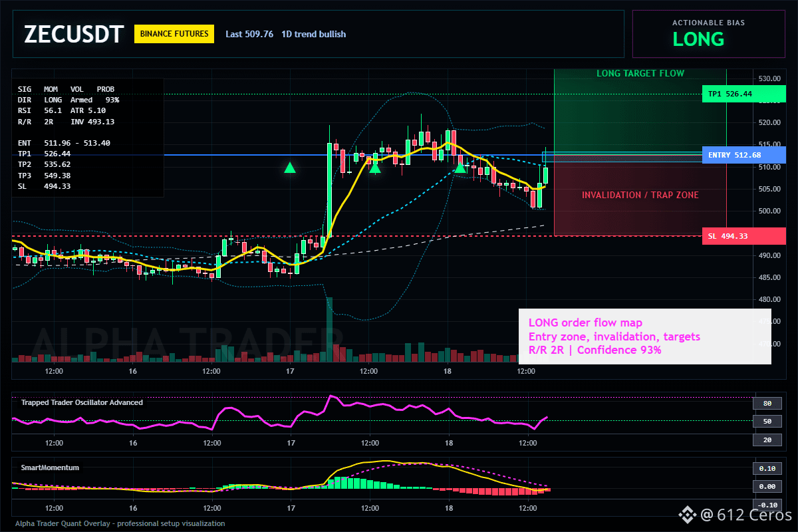Click the oscillator 50 level label
Image resolution: width=798 pixels, height=532 pixels.
[x=767, y=422]
